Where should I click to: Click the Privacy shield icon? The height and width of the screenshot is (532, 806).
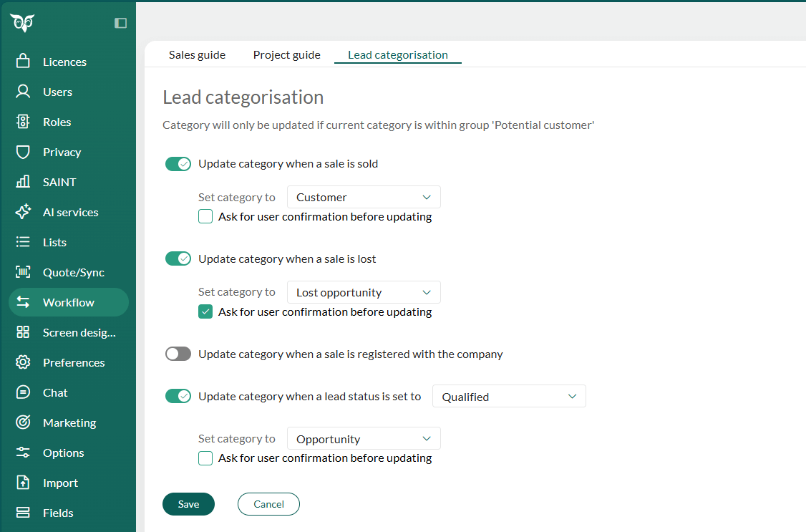click(x=22, y=152)
